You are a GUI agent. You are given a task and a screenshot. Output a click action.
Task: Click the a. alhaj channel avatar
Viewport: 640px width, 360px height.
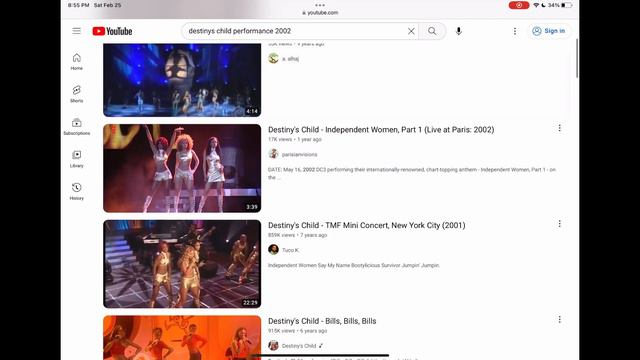click(273, 58)
